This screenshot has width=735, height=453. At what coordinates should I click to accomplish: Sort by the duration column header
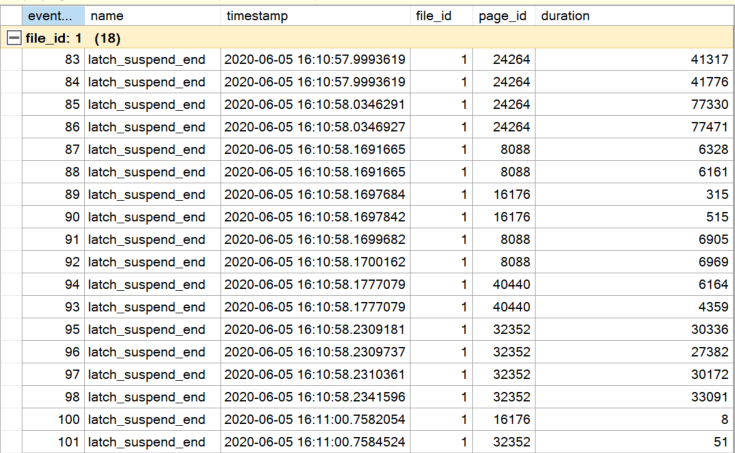click(635, 16)
